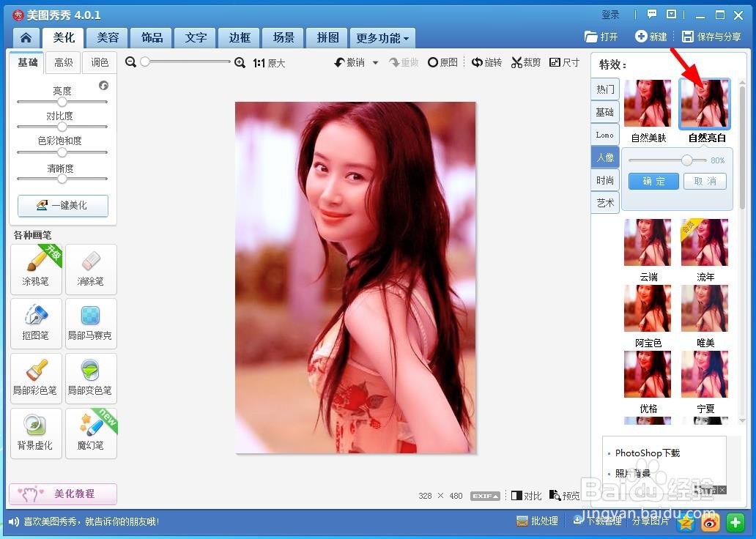The width and height of the screenshot is (756, 539).
Task: Click the 撤销 undo button
Action: click(349, 63)
